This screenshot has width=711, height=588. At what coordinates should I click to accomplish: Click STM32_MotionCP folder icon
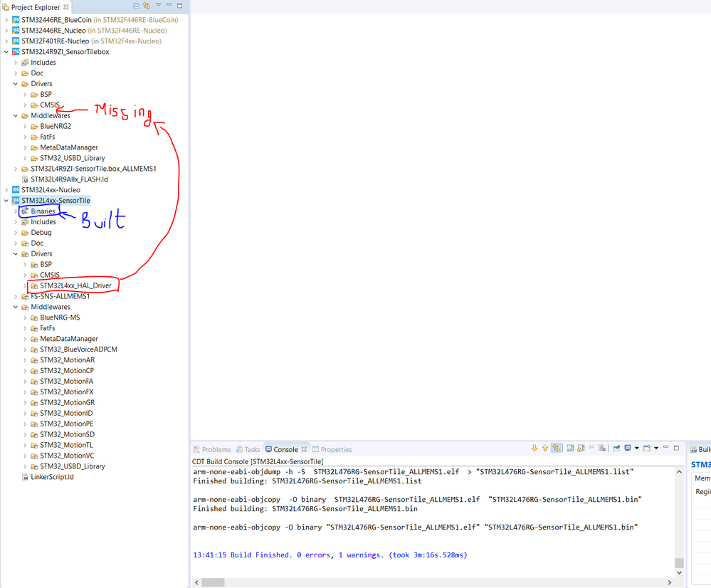click(x=34, y=371)
